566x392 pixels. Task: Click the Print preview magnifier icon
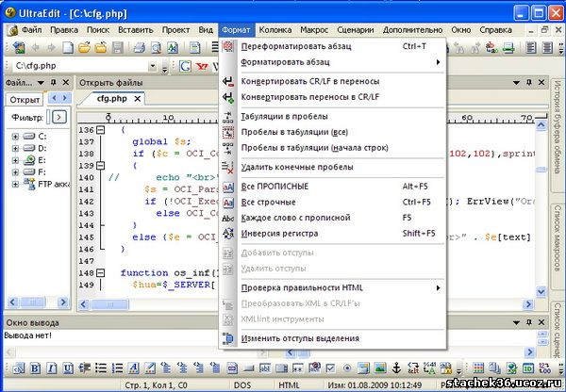click(156, 48)
